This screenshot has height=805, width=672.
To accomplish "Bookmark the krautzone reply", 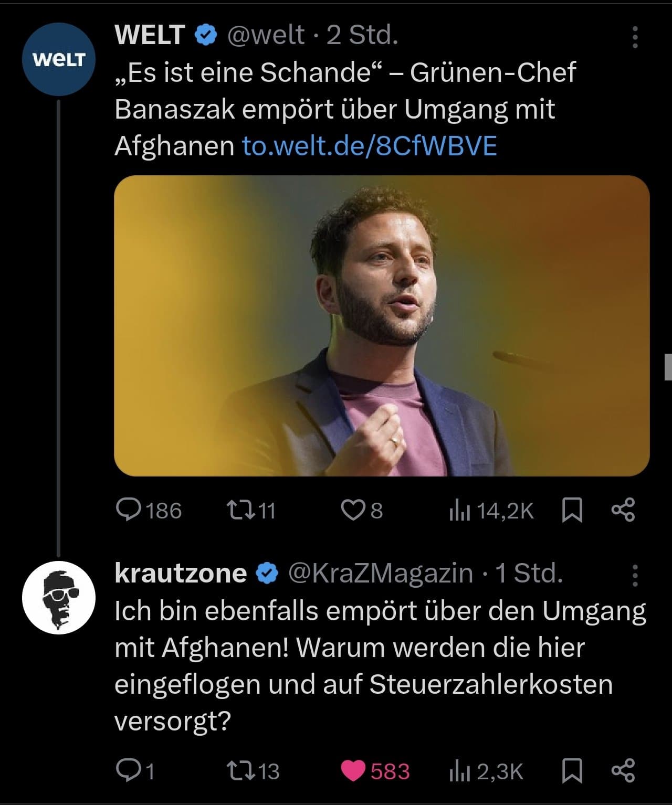I will 572,771.
